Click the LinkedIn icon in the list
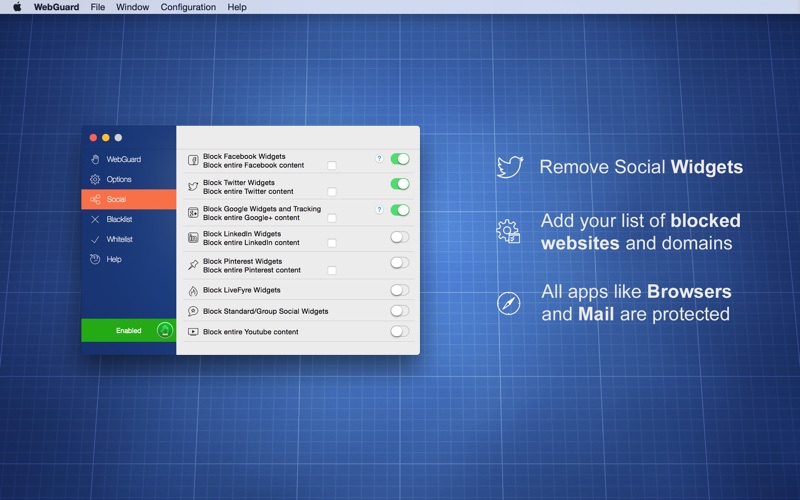The image size is (800, 500). [x=193, y=238]
